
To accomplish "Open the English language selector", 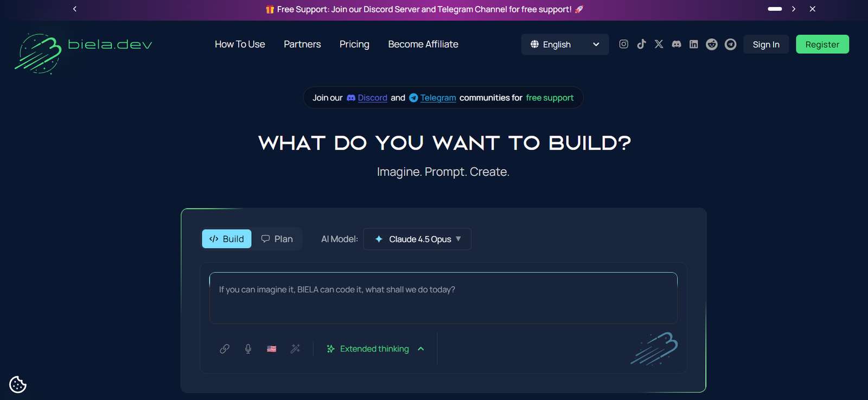I will coord(565,45).
